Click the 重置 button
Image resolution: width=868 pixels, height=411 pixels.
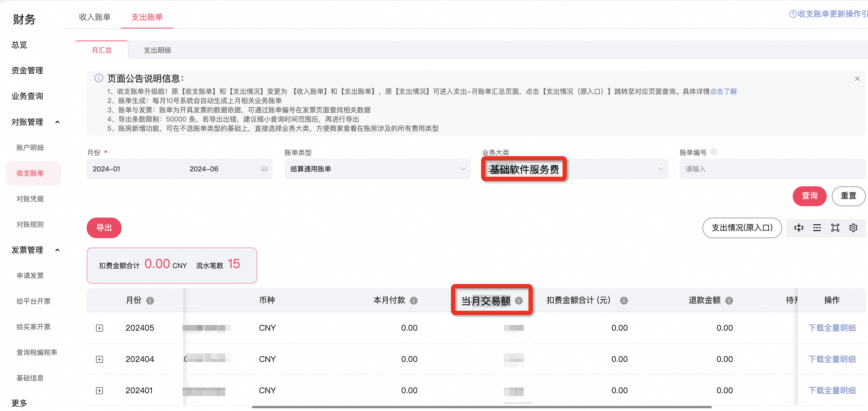[x=848, y=196]
